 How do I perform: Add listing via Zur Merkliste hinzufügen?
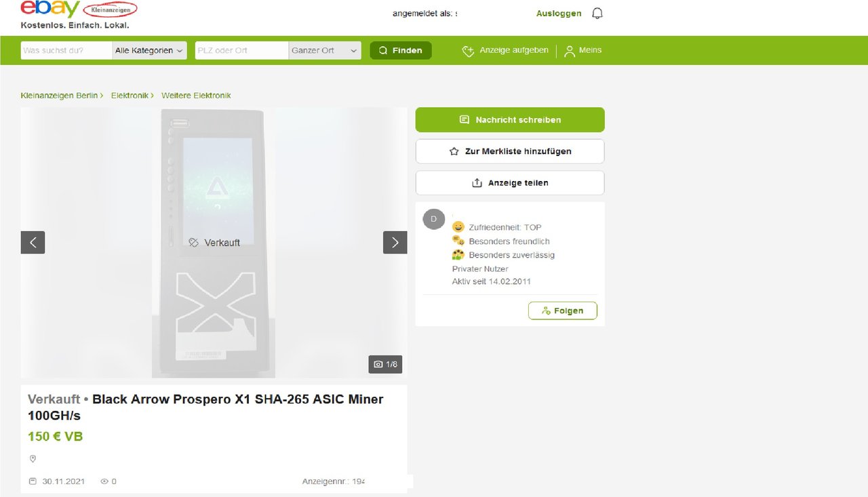[510, 151]
